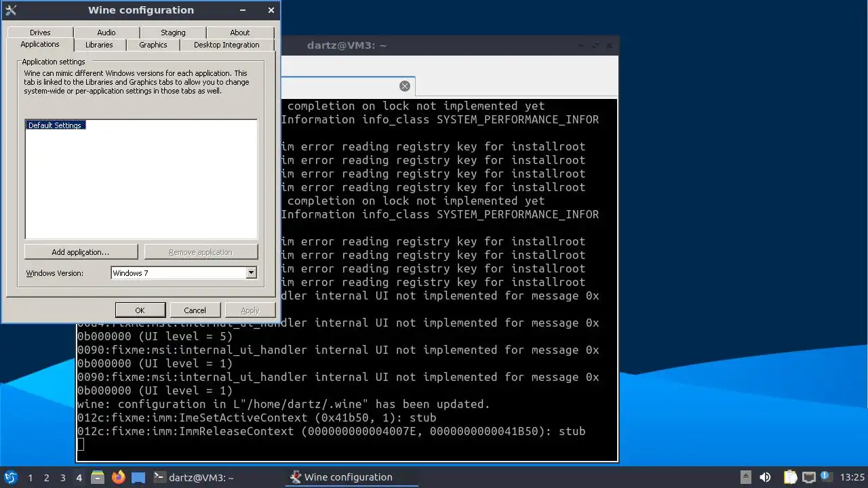Open the Graphics tab
The width and height of the screenshot is (868, 488).
[153, 45]
